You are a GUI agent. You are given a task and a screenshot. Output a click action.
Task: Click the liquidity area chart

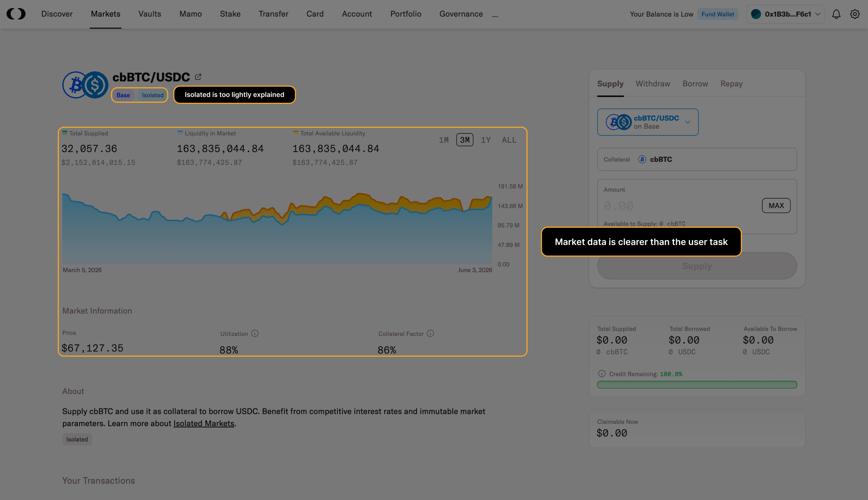[277, 228]
